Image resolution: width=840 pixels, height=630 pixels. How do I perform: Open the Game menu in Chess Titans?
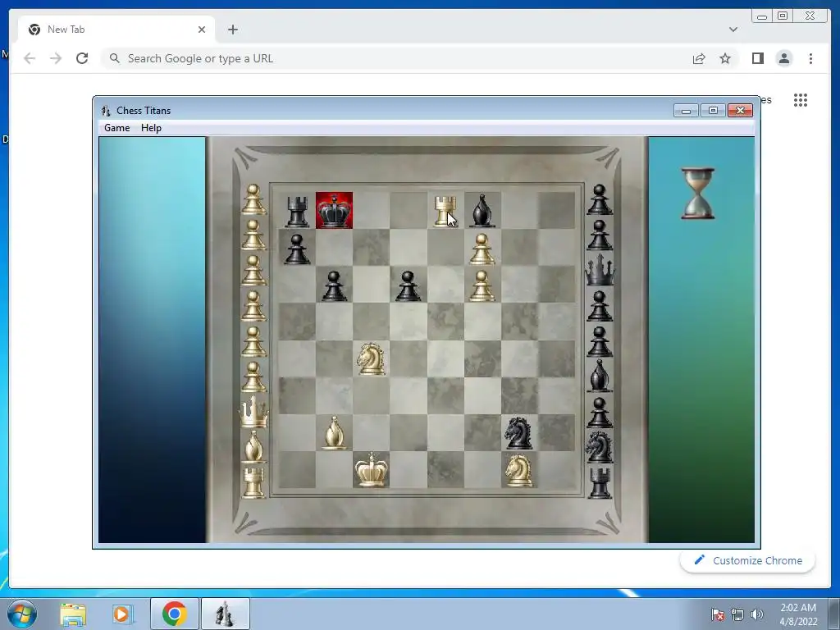point(116,127)
